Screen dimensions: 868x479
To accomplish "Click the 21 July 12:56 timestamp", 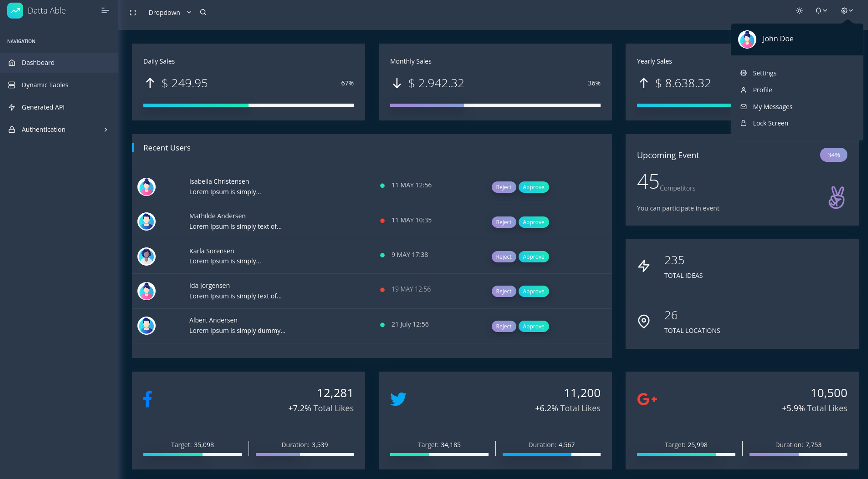I will [x=410, y=325].
